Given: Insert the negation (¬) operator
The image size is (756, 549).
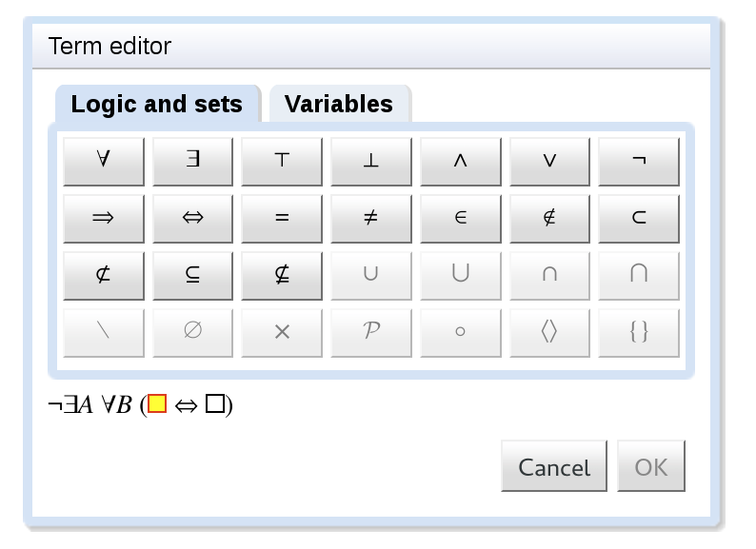Looking at the screenshot, I should click(639, 161).
